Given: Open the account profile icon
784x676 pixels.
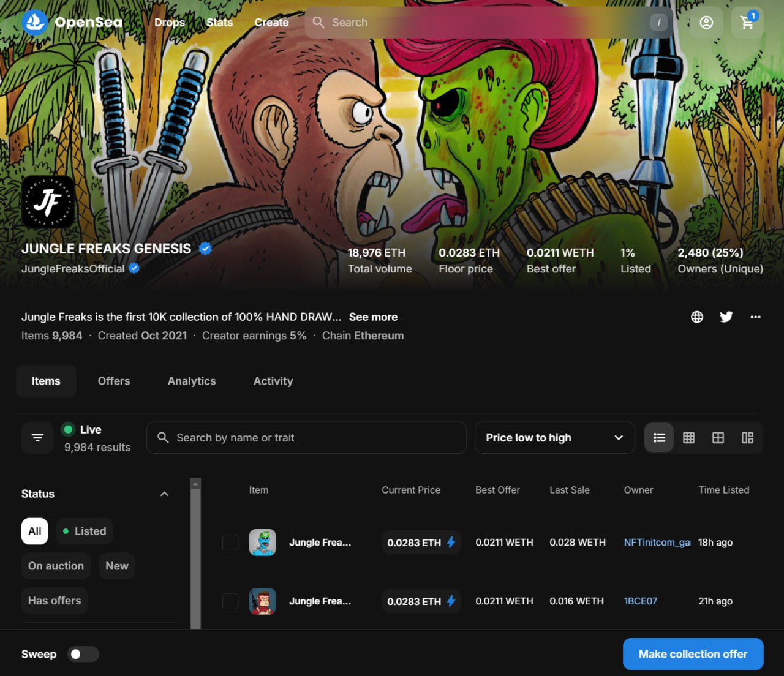Looking at the screenshot, I should [706, 23].
